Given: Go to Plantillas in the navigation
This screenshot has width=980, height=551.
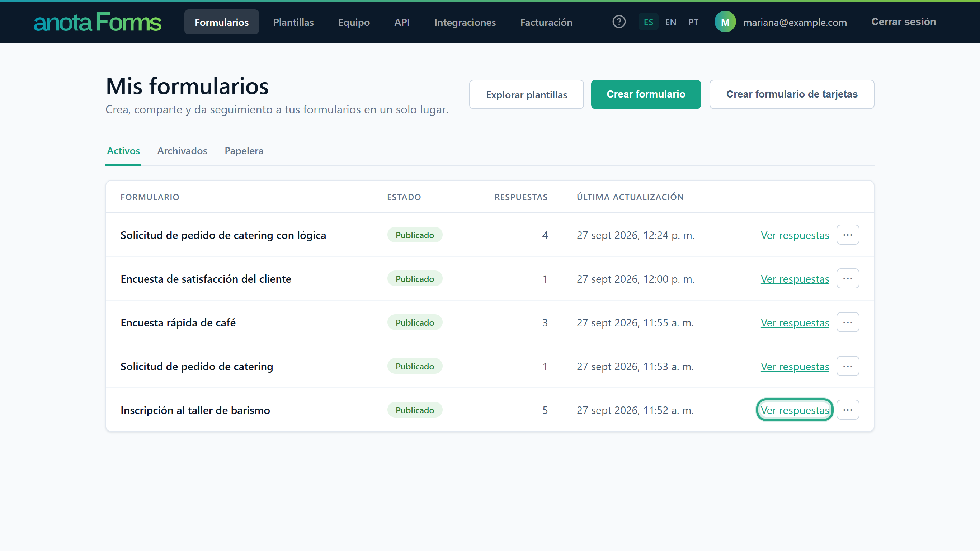Looking at the screenshot, I should [x=293, y=22].
